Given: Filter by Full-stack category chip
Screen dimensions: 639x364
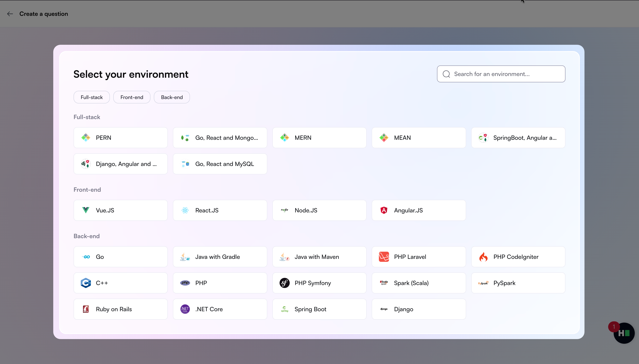Looking at the screenshot, I should tap(91, 97).
